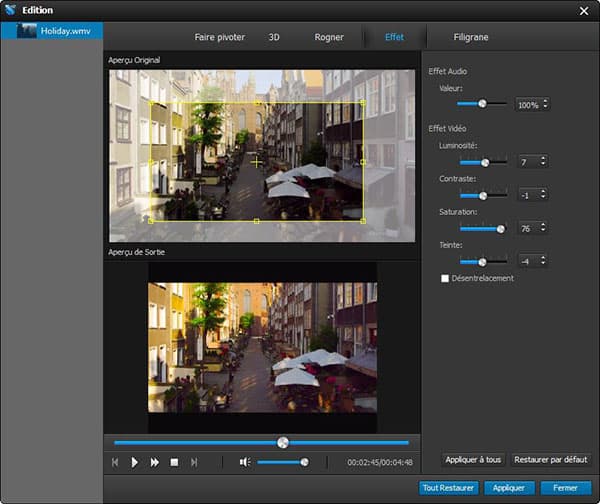600x504 pixels.
Task: Skip to the next frame
Action: (194, 462)
